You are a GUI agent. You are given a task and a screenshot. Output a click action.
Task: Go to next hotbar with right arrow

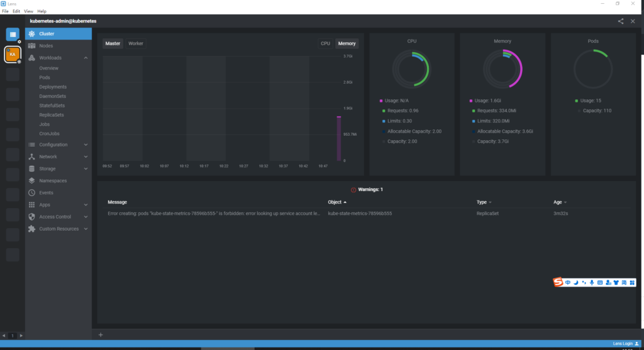21,336
